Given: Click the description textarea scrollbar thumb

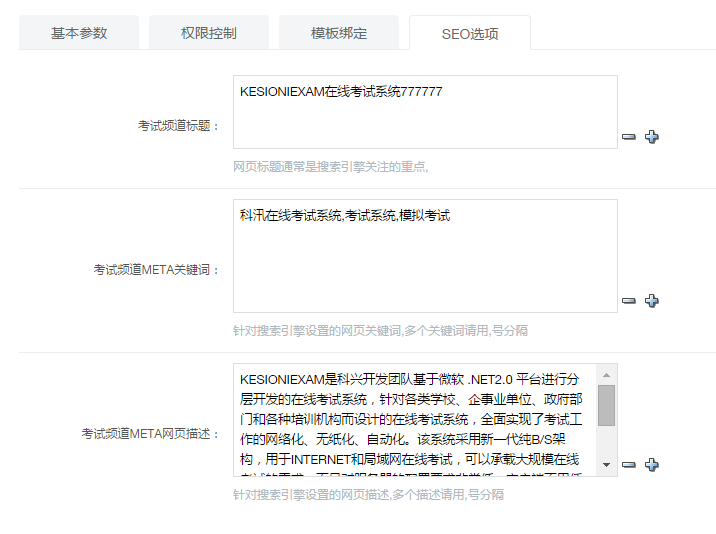Looking at the screenshot, I should click(606, 405).
